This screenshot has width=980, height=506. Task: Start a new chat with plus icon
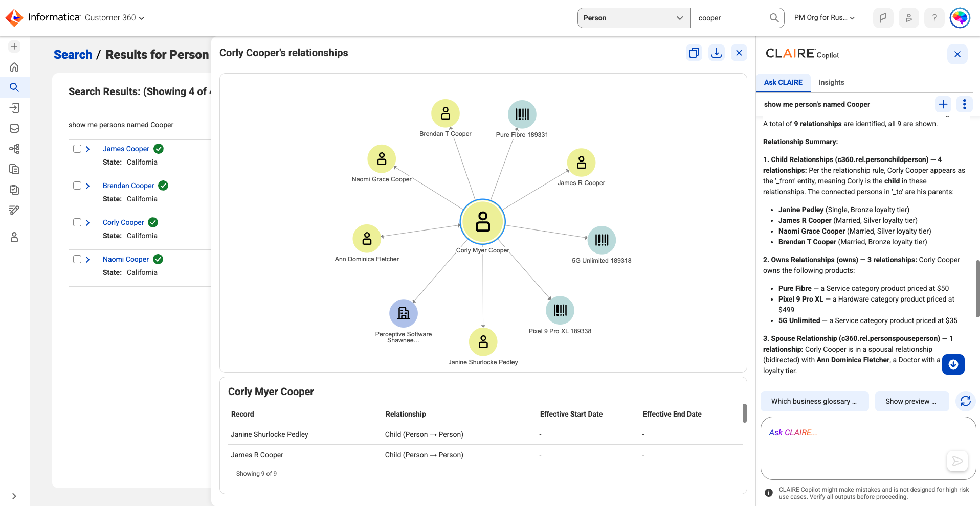click(943, 104)
